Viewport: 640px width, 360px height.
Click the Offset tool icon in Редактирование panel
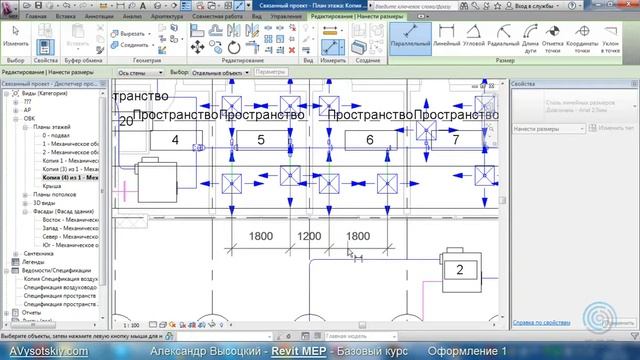(216, 31)
